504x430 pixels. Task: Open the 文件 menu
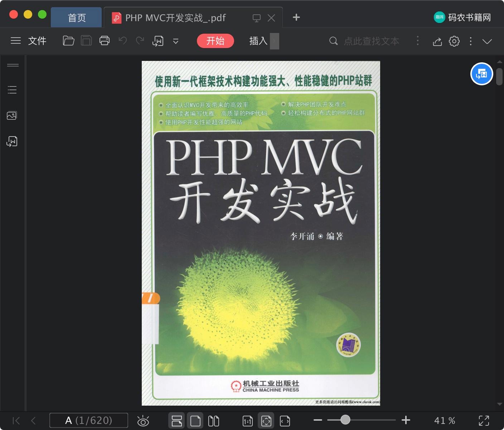(x=37, y=41)
